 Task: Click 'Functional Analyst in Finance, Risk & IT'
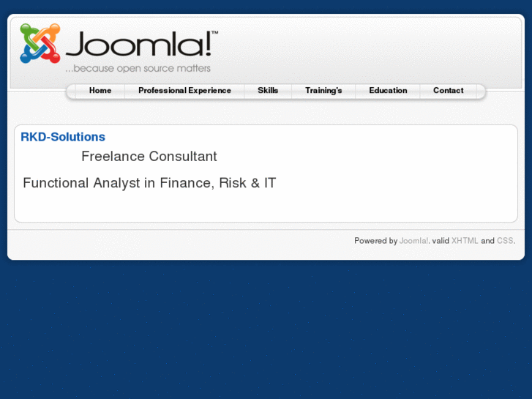[x=149, y=183]
